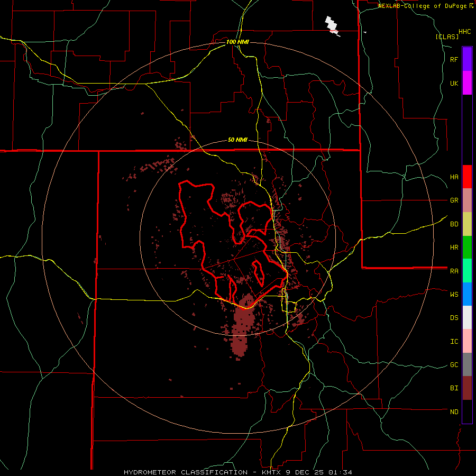Click the HR green legend swatch
Image resolution: width=476 pixels, height=476 pixels.
click(467, 247)
